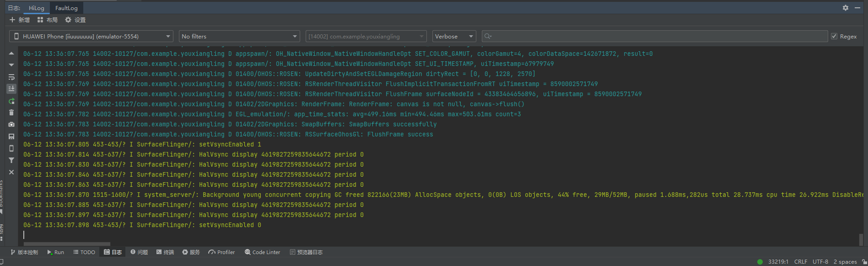
Task: Click the green restart log icon
Action: 11,101
